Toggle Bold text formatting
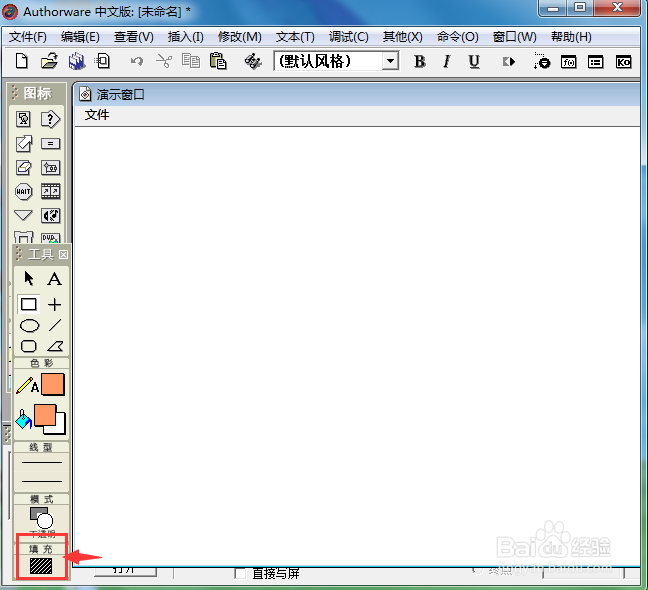Screen dimensions: 648x590 [x=419, y=62]
